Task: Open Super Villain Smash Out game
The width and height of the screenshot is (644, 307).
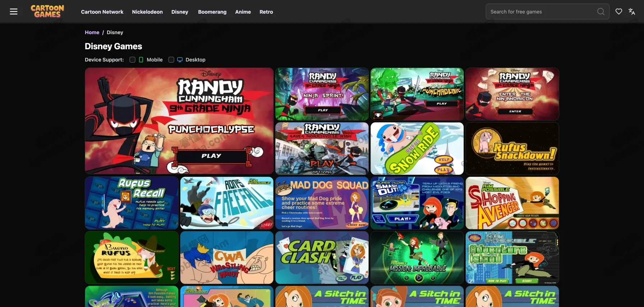Action: coord(417,203)
